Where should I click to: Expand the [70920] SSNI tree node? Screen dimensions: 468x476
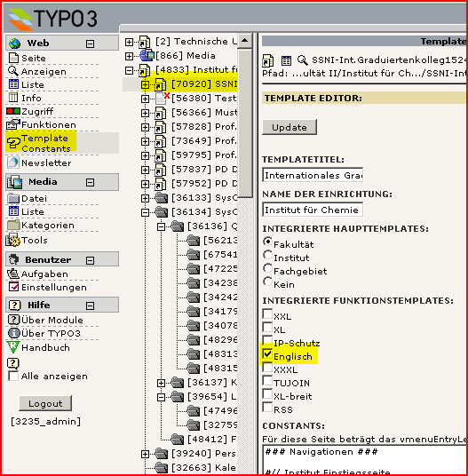145,84
